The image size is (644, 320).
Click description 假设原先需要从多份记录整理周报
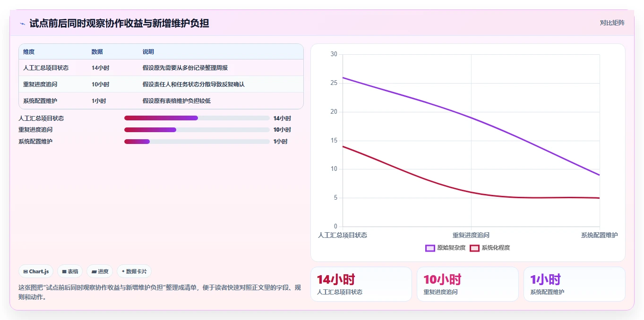tap(185, 68)
